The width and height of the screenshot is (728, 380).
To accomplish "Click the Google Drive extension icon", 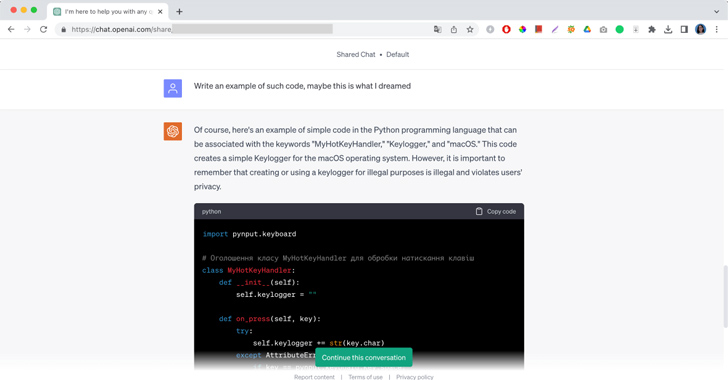I will 587,29.
